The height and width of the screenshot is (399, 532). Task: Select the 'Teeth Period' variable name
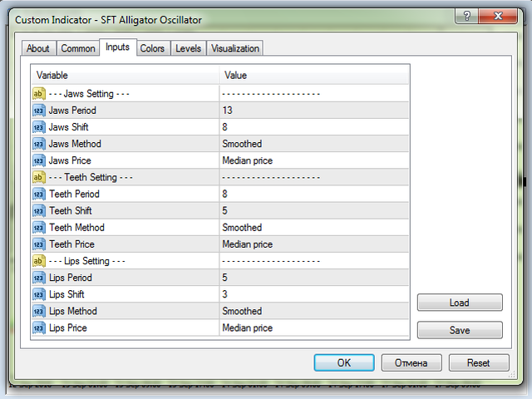coord(74,194)
